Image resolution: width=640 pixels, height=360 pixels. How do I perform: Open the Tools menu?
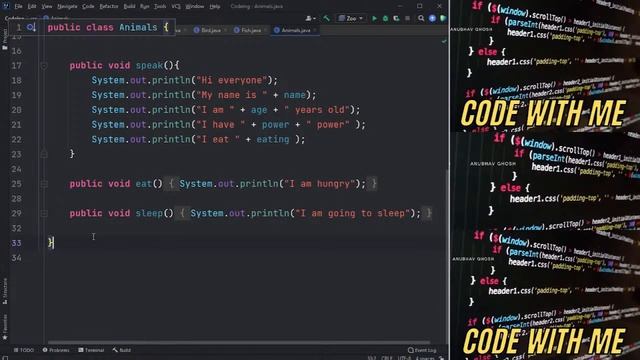[160, 6]
